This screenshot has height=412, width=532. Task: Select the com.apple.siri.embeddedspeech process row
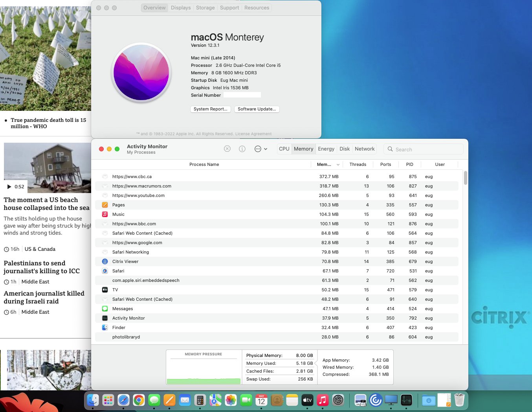(277, 281)
